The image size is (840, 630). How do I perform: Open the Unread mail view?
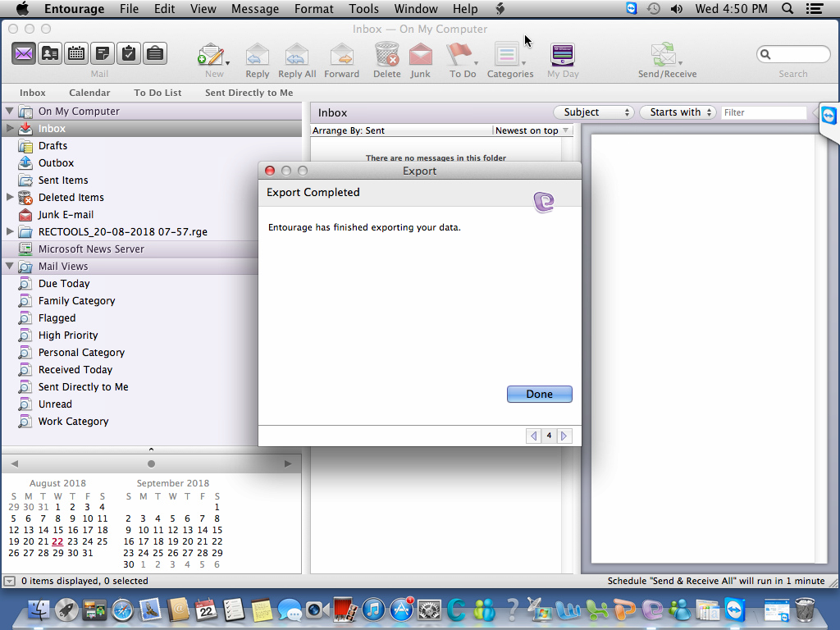coord(55,404)
